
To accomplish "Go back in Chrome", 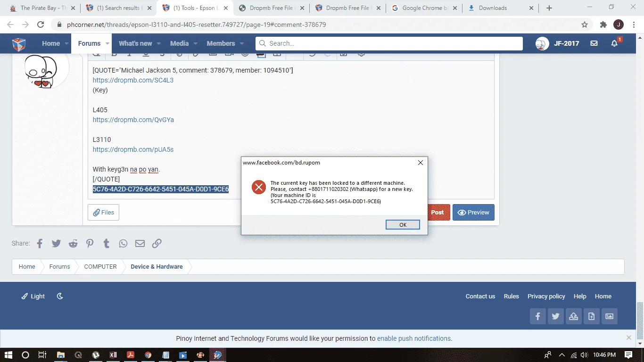I will [x=10, y=25].
